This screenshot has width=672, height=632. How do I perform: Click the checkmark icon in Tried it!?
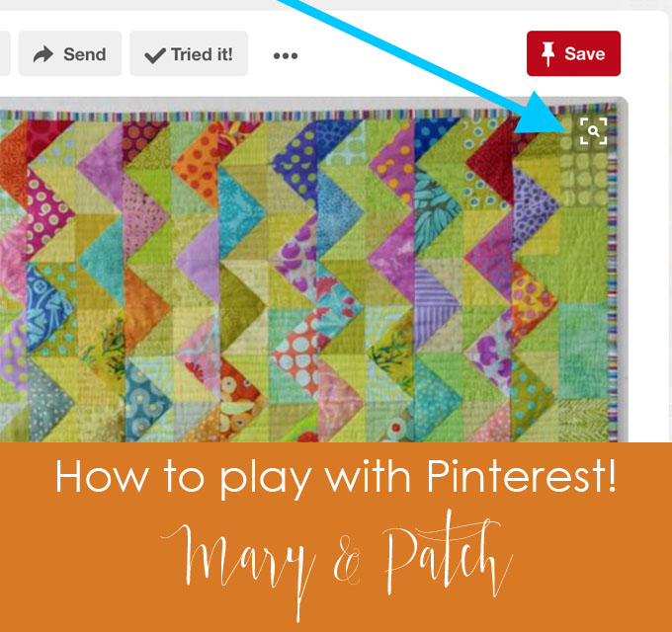tap(155, 55)
